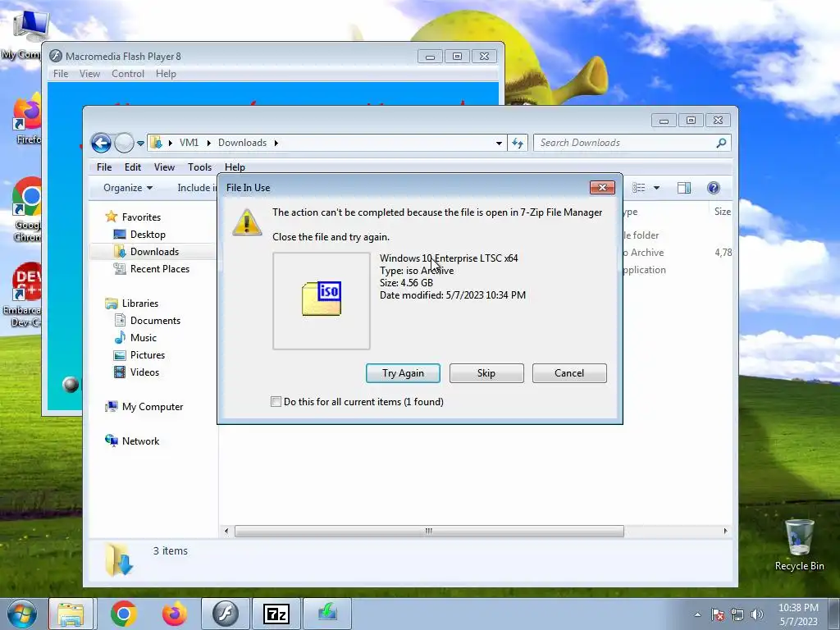Click the Forward navigation button in Explorer
The image size is (840, 630).
pyautogui.click(x=124, y=143)
